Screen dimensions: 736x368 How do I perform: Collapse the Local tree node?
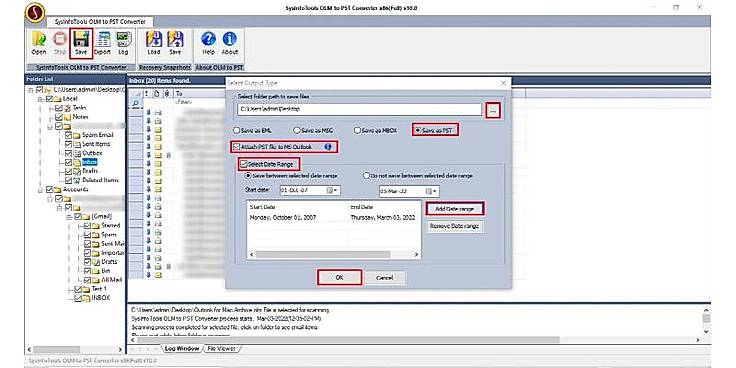point(40,99)
